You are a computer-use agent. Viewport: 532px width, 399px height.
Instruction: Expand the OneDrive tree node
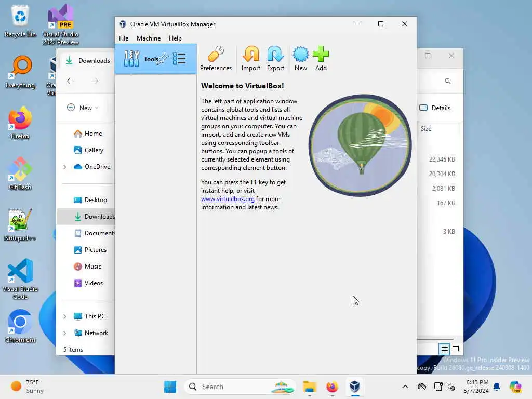[x=65, y=167]
